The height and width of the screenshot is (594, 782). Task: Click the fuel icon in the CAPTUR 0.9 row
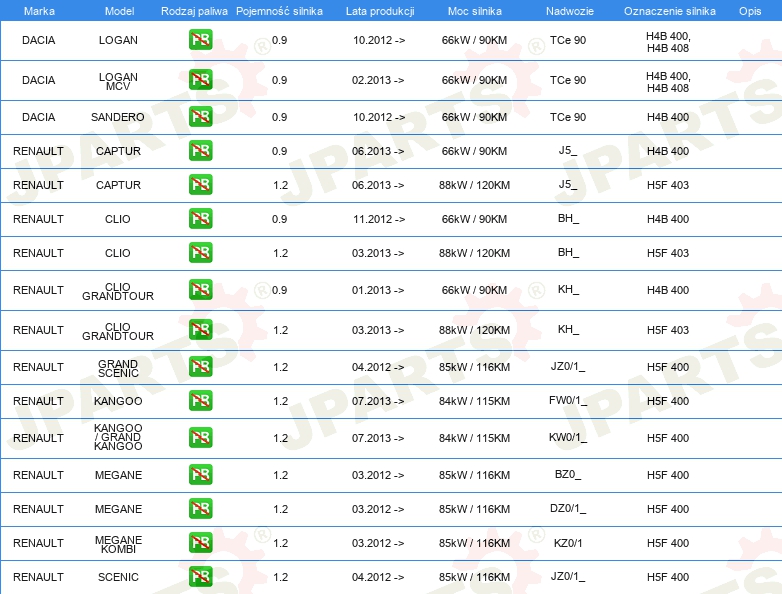[200, 151]
